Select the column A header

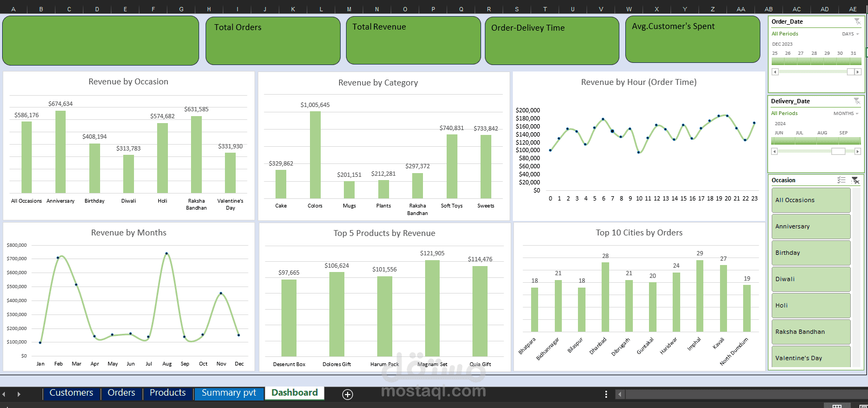13,9
